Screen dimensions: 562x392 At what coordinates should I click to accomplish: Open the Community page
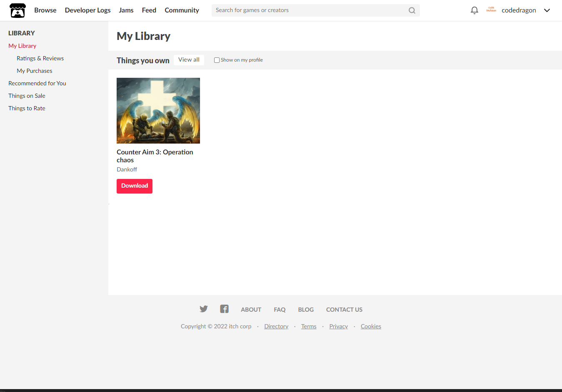click(182, 10)
